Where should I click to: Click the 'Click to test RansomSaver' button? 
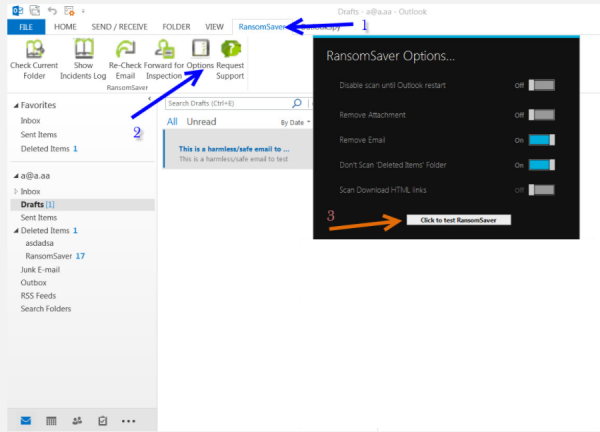coord(458,220)
